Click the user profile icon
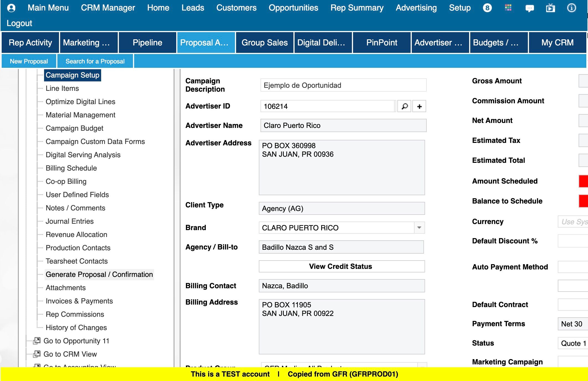This screenshot has height=381, width=588. (x=11, y=8)
